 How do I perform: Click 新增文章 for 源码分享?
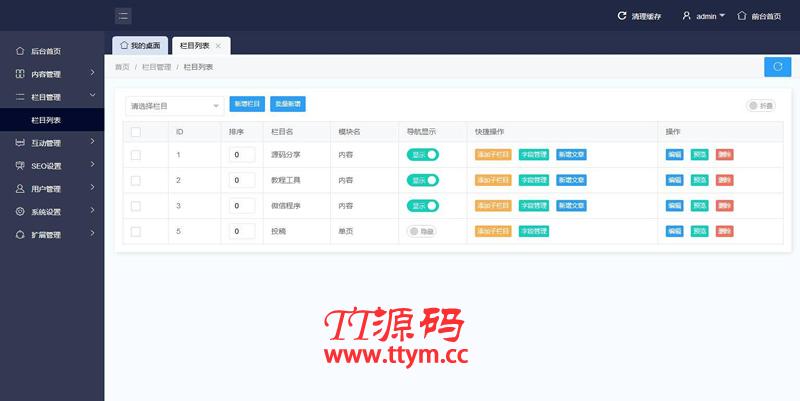click(x=571, y=155)
